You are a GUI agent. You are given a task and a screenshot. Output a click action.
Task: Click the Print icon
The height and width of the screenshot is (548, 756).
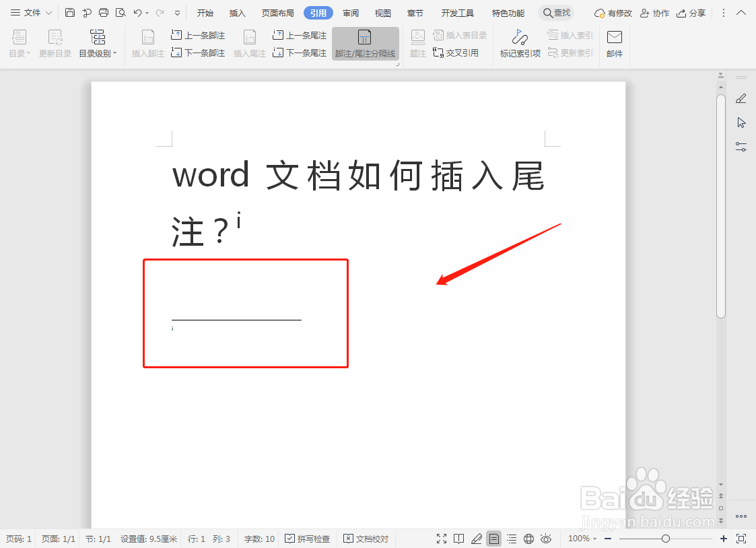click(104, 13)
